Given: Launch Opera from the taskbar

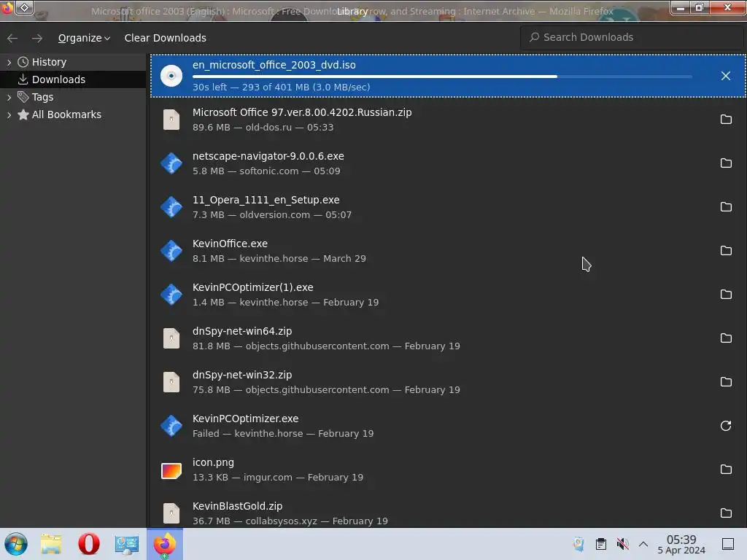Looking at the screenshot, I should 88,544.
